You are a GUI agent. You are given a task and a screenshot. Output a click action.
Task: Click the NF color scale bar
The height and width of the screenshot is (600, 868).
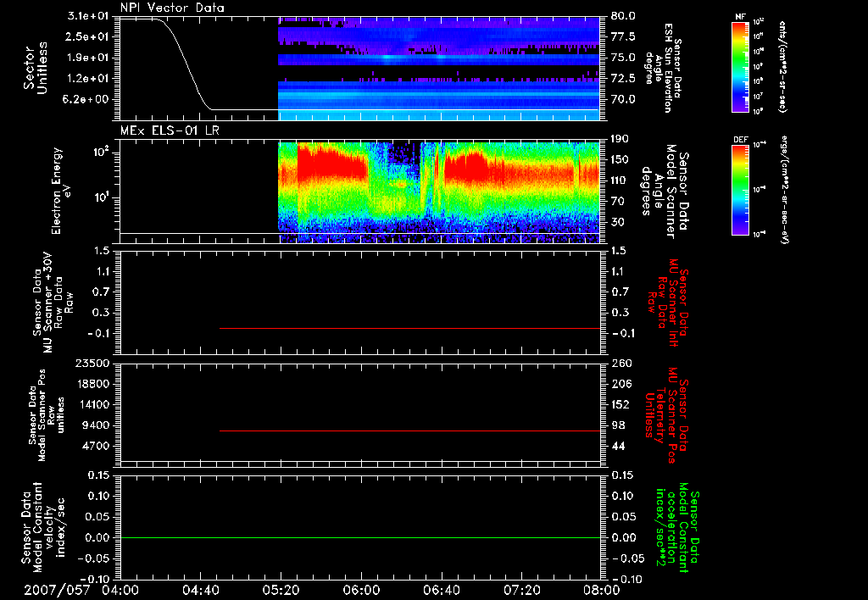pyautogui.click(x=740, y=67)
